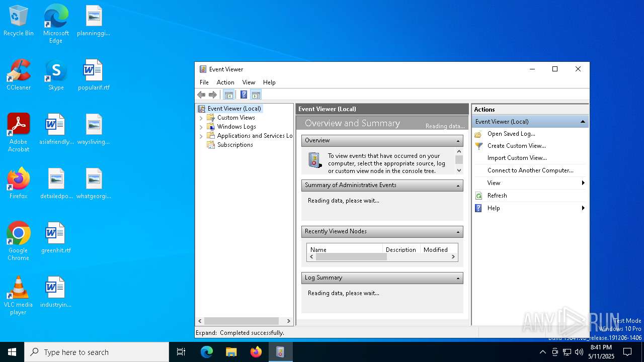The height and width of the screenshot is (362, 644).
Task: Select Microsoft Edge desktop shortcut
Action: [x=56, y=23]
